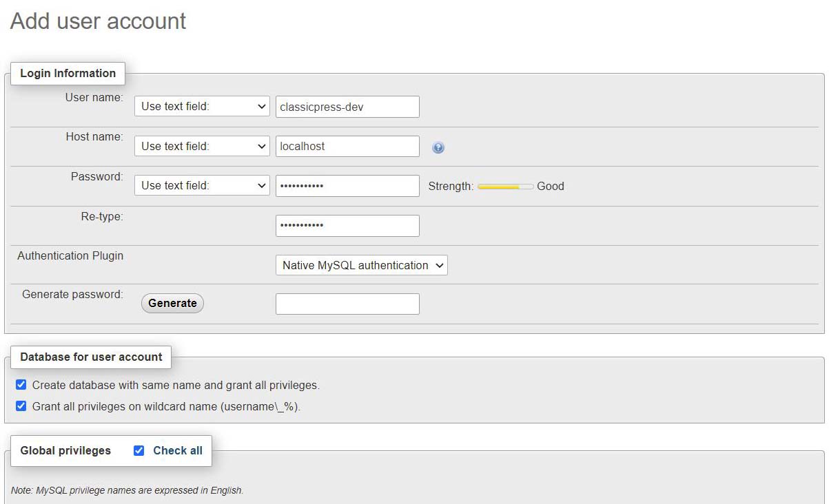Screen dimensions: 829x504
Task: Focus the Password input field
Action: [x=347, y=186]
